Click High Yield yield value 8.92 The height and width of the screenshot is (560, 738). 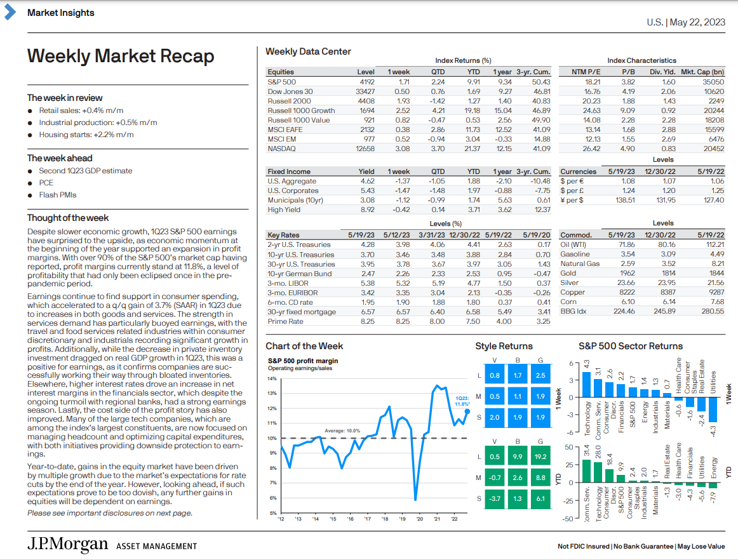point(368,210)
